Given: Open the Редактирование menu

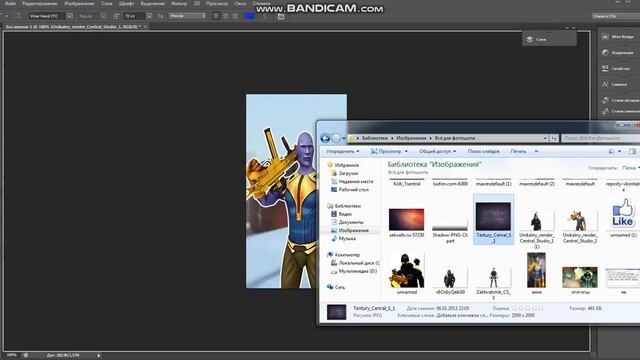Looking at the screenshot, I should point(40,3).
